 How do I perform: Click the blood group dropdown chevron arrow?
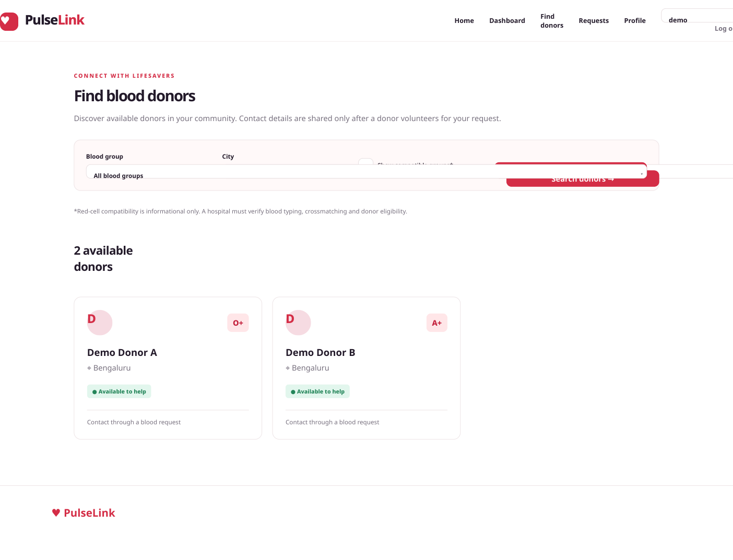[x=642, y=174]
